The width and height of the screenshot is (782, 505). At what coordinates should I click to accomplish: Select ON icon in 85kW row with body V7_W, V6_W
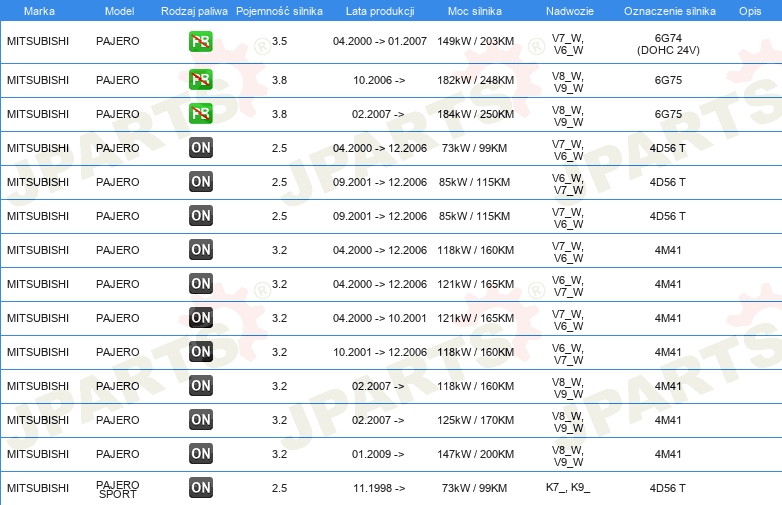(200, 215)
